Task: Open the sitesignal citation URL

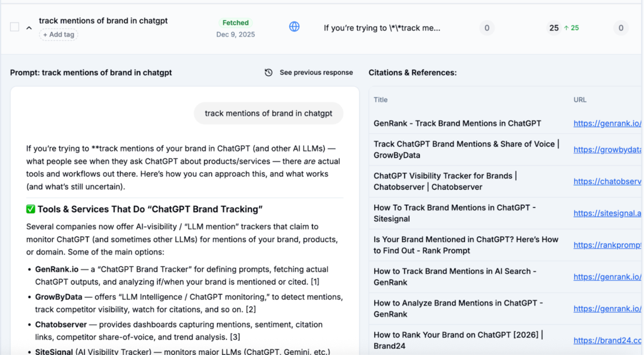Action: (607, 214)
